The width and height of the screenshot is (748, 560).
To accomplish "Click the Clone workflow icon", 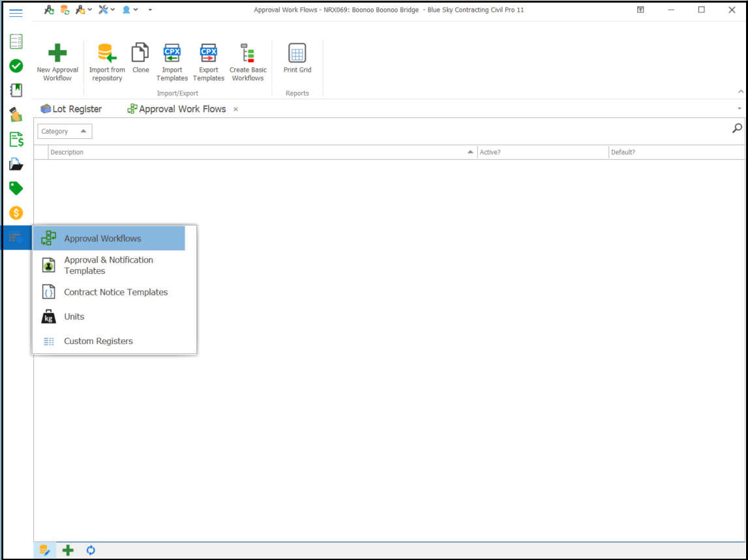I will (140, 53).
